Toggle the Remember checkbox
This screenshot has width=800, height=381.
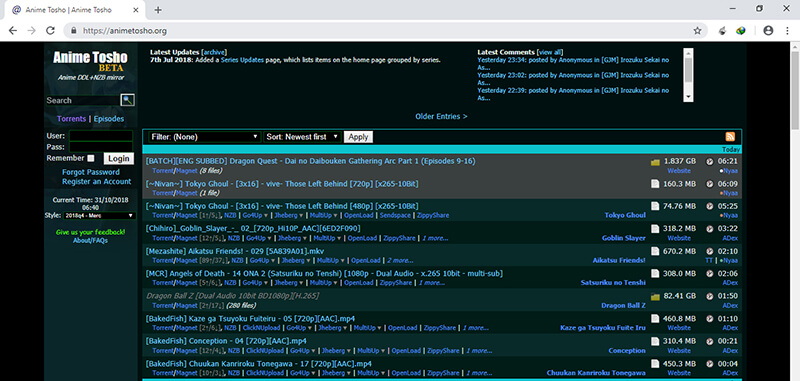(x=91, y=158)
